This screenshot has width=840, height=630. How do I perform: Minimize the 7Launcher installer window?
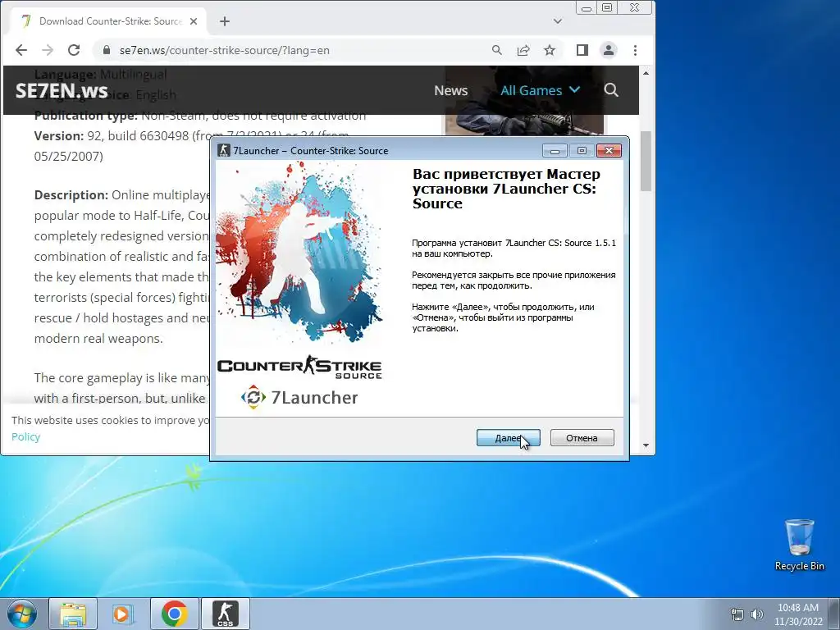(555, 151)
